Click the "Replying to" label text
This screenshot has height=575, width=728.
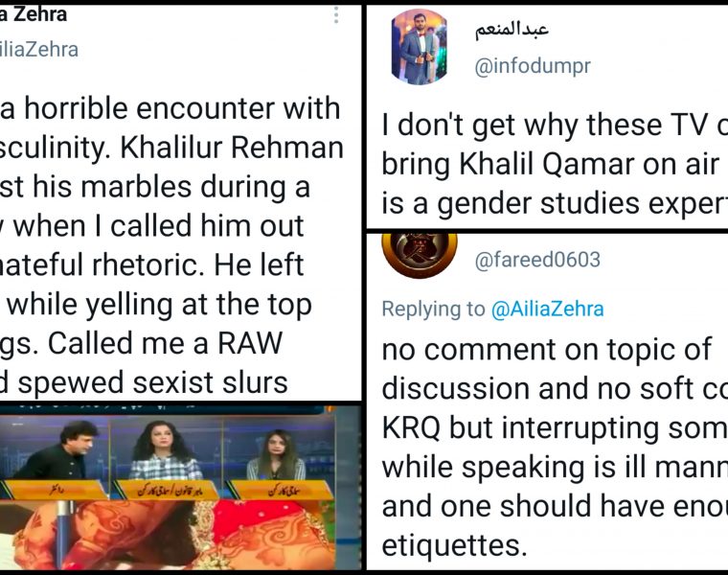[x=433, y=309]
